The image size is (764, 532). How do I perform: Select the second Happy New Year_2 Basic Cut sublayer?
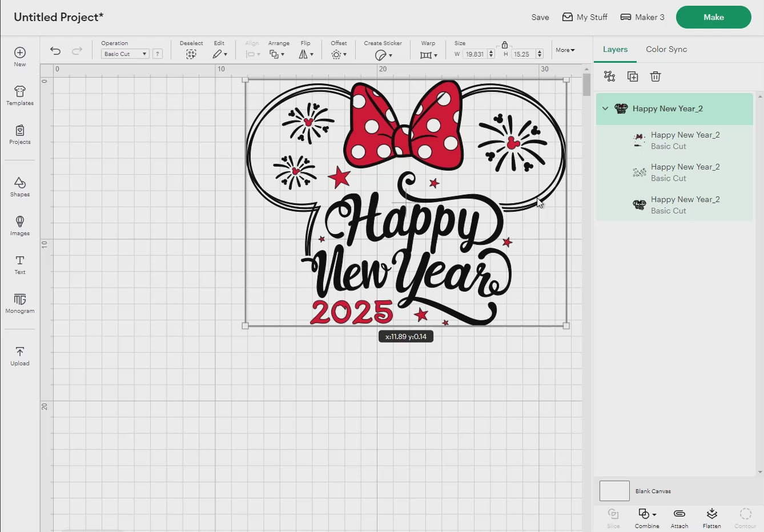[674, 172]
